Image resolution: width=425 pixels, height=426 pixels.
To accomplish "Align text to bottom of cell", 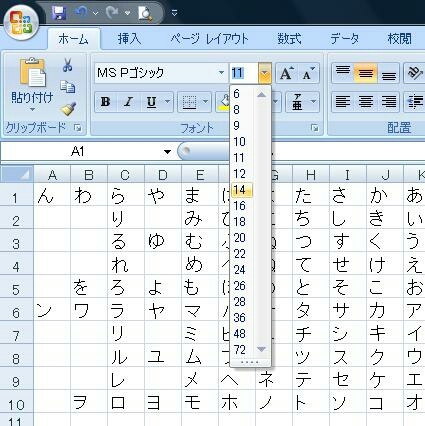I will (389, 73).
